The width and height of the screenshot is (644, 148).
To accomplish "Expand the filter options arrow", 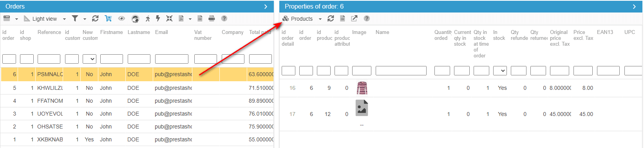I will [x=85, y=19].
